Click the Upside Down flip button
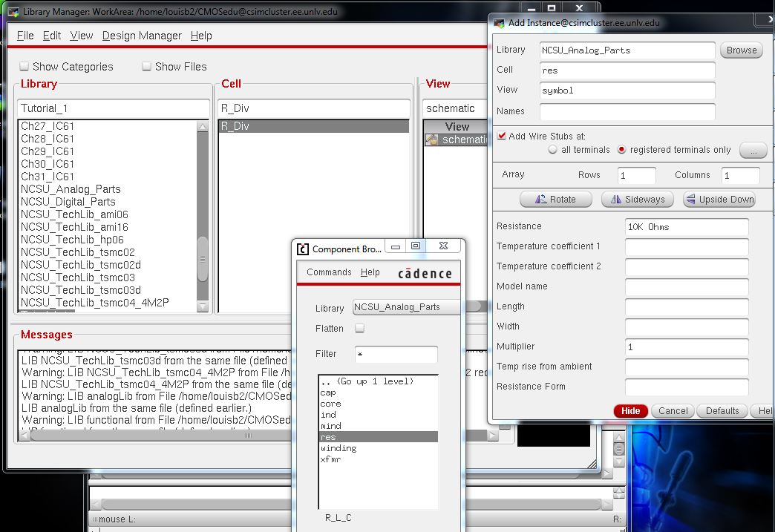 pyautogui.click(x=718, y=199)
